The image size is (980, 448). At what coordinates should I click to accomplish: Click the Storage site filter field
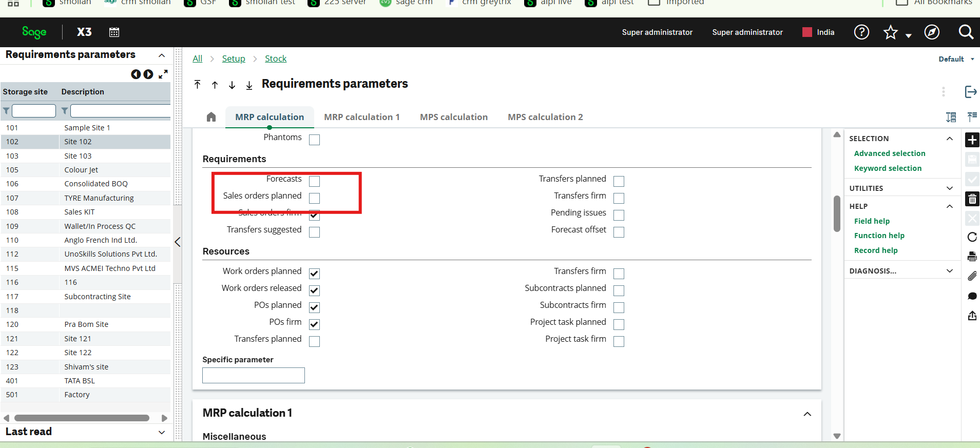coord(34,111)
